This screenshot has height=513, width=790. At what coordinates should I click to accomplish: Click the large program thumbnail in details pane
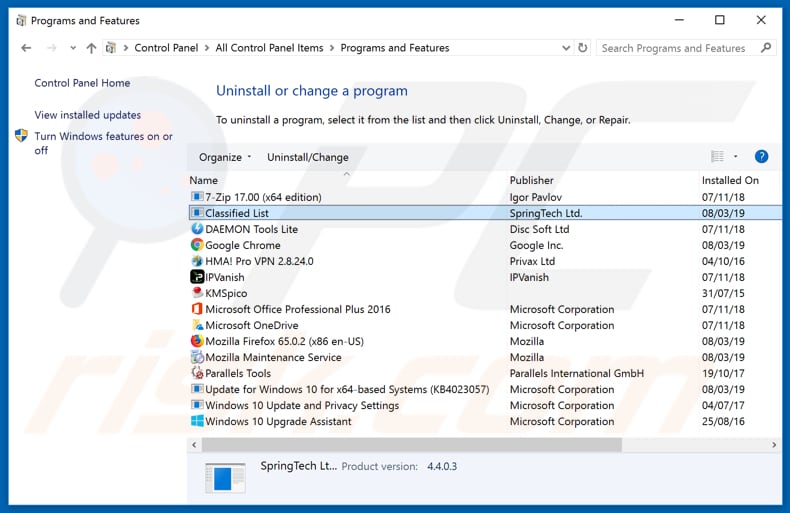pos(225,477)
